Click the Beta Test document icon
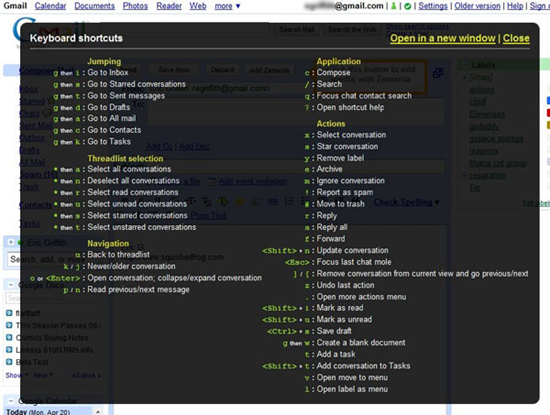Screen dimensions: 550x415 pyautogui.click(x=9, y=362)
